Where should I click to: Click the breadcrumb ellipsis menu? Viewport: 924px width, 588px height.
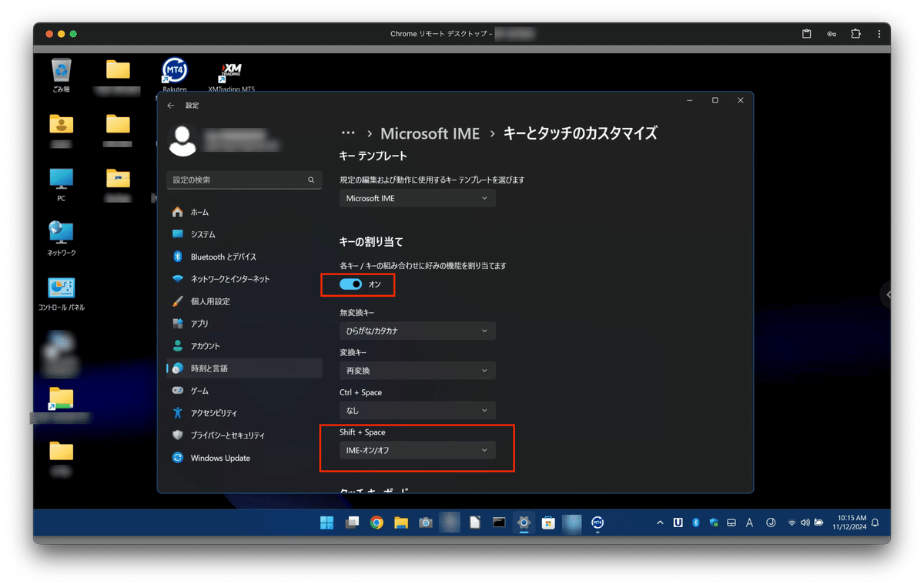pos(348,133)
